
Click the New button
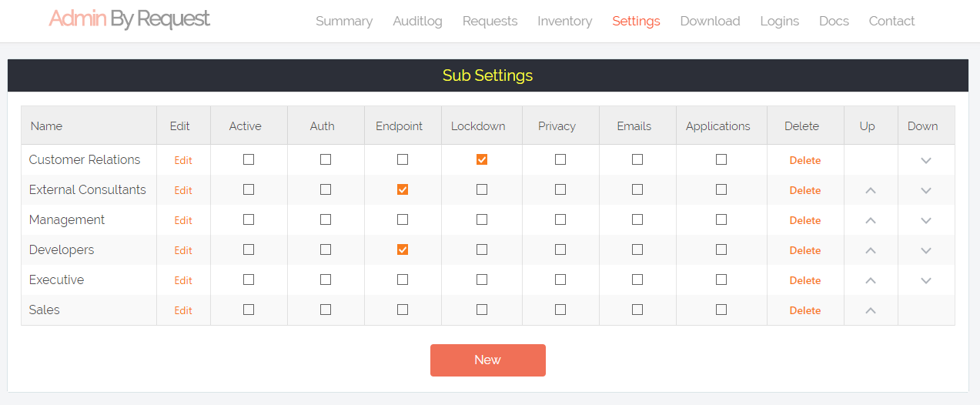pyautogui.click(x=487, y=360)
